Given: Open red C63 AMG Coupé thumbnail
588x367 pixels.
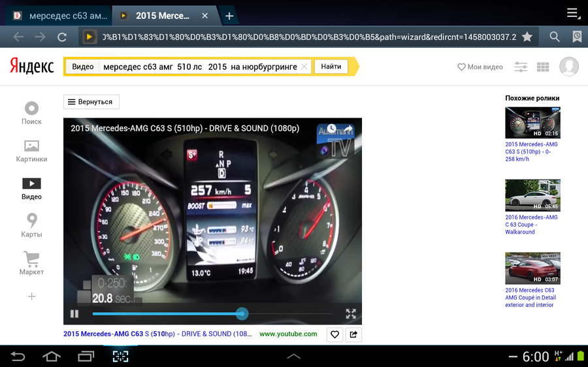Looking at the screenshot, I should point(532,268).
